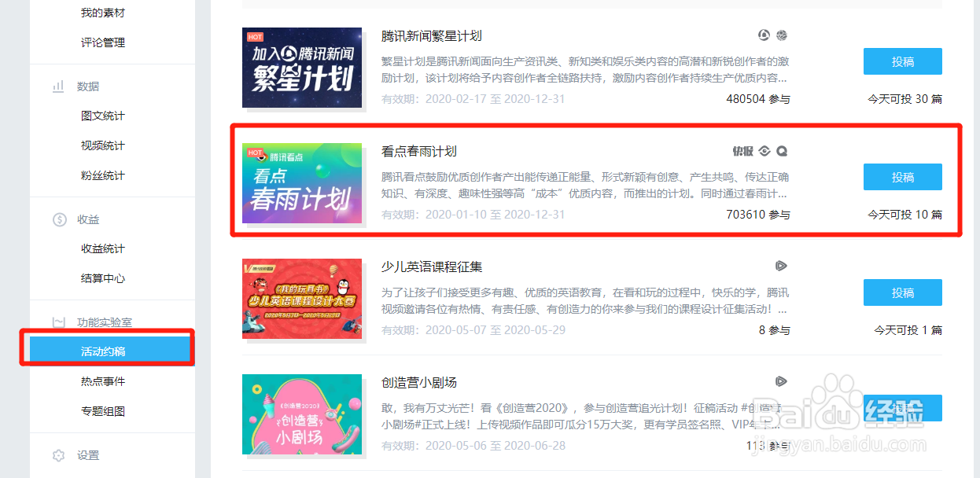Click the Q browser icon on 春雨计划 row

[782, 151]
